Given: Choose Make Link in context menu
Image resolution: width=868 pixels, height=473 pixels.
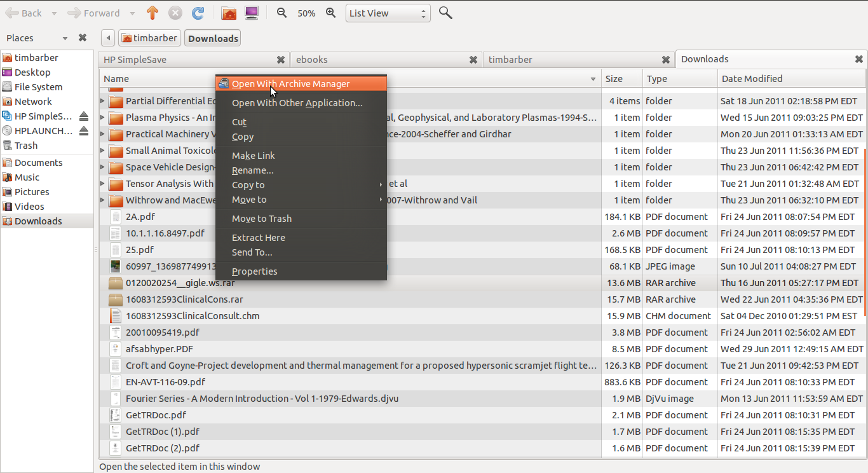Looking at the screenshot, I should (x=301, y=156).
